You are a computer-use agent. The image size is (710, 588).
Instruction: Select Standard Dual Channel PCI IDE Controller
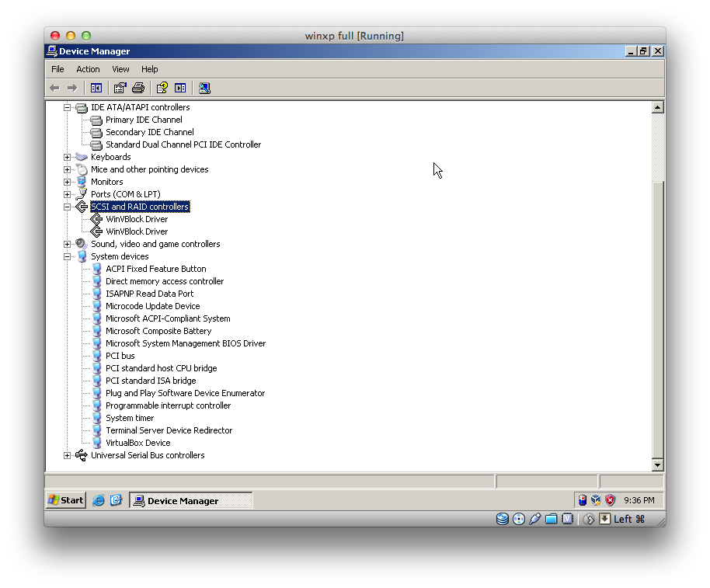[x=183, y=144]
